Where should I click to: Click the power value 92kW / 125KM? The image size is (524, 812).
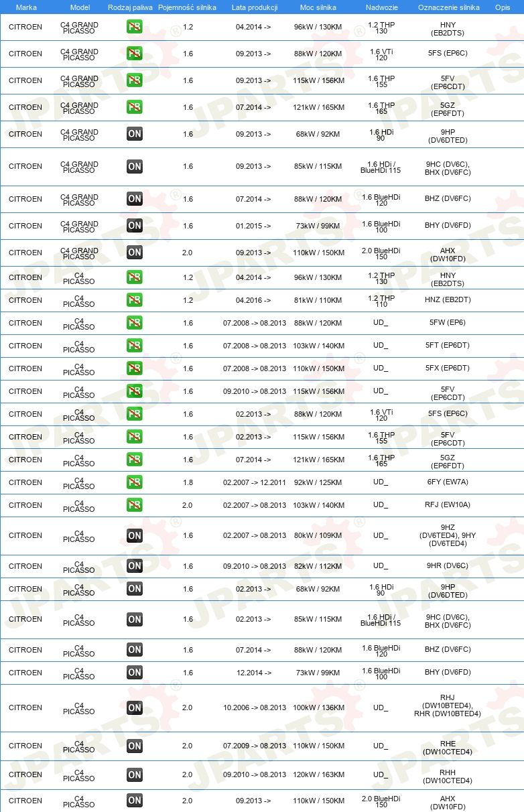(318, 482)
